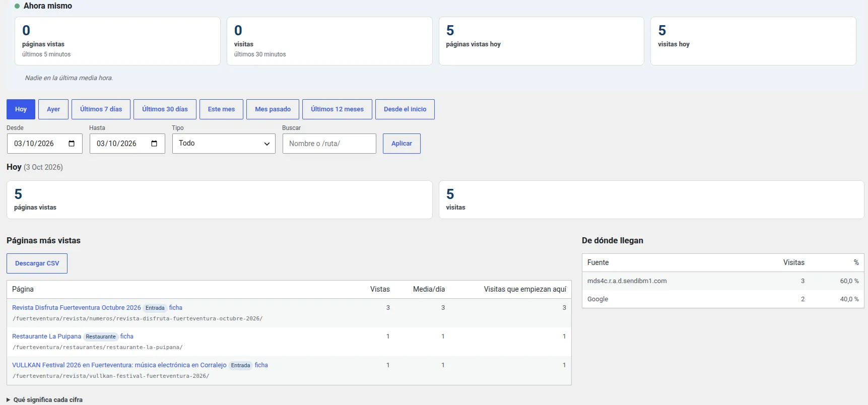
Task: Click the 'páginas vistas hoy' card
Action: [542, 41]
